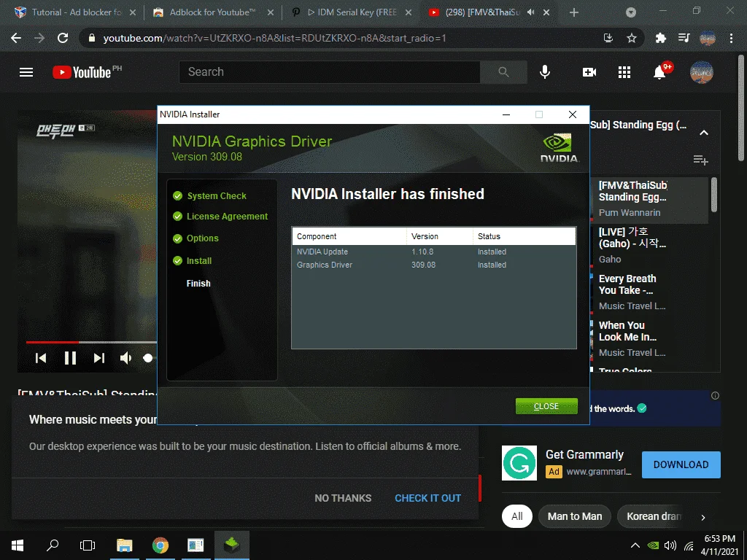Mute tab via speaker icon on YouTube tab

531,12
